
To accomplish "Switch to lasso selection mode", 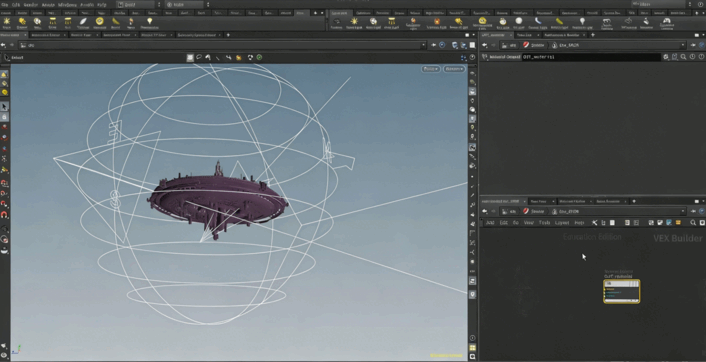I will point(199,58).
